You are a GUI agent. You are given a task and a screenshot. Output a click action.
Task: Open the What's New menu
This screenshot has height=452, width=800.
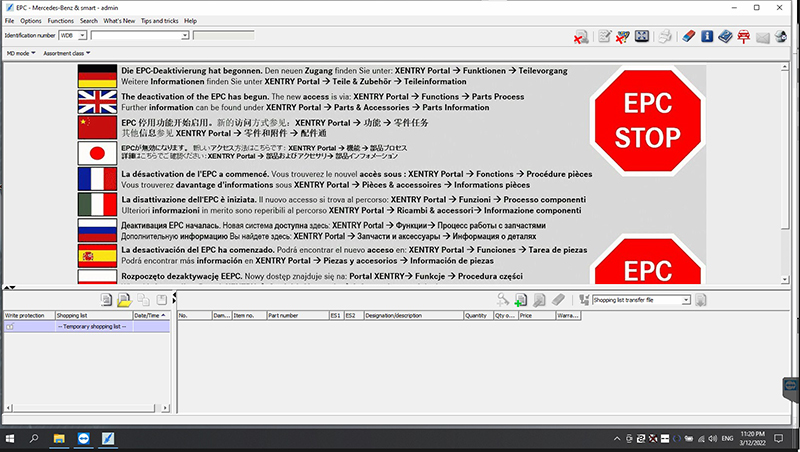[x=119, y=21]
